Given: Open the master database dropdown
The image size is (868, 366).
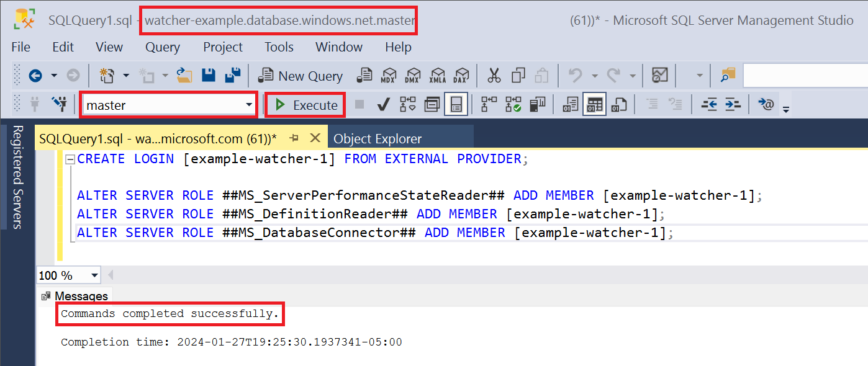Looking at the screenshot, I should tap(250, 104).
